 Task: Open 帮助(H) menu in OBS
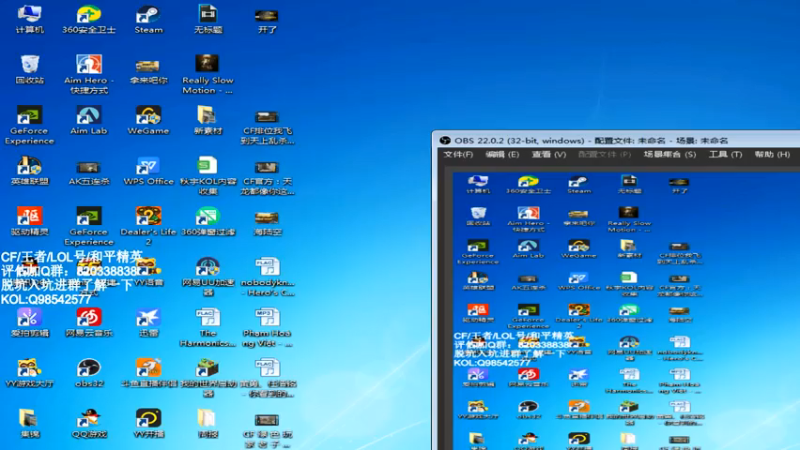[x=772, y=154]
